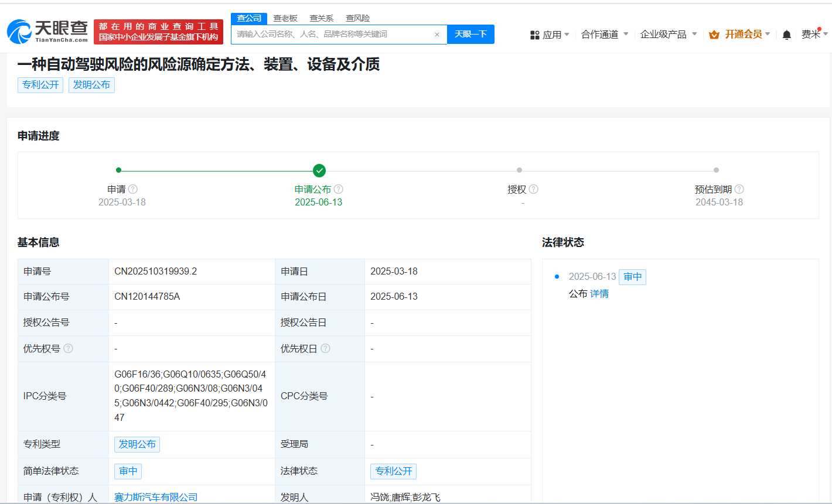
Task: Click the patent title heading
Action: (x=199, y=64)
